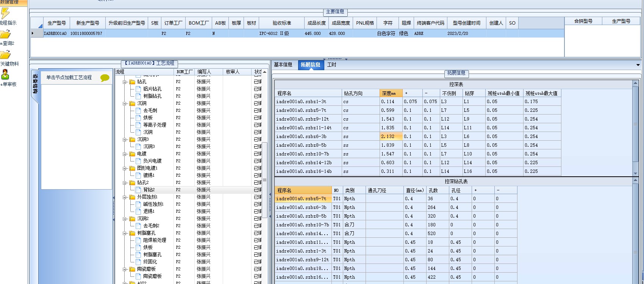
Task: Select the 退锡1 document icon
Action: coord(138,212)
